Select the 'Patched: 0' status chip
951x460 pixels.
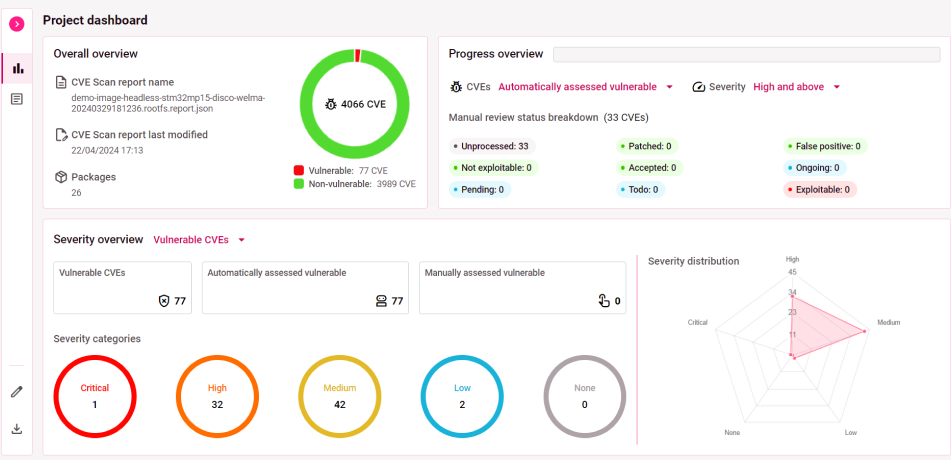[647, 146]
